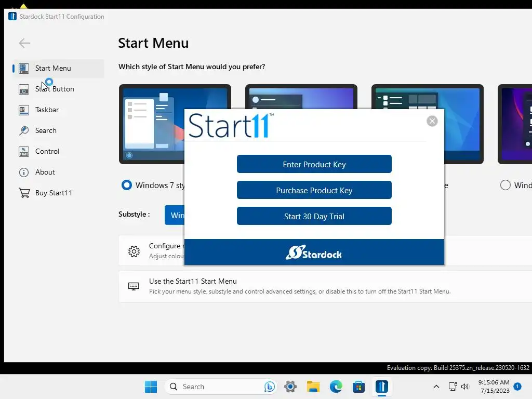Choose the second menu style thumbnail

[301, 97]
